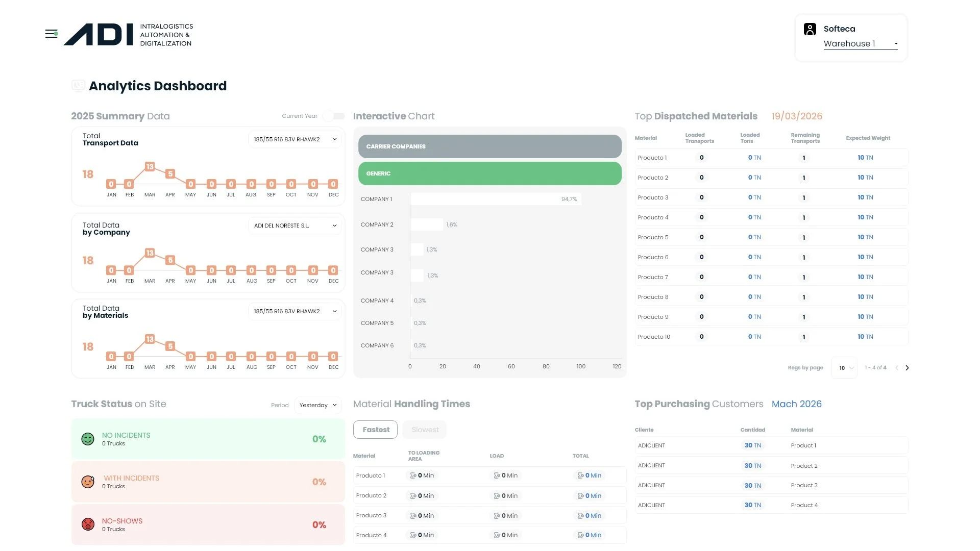Click the Softeca user profile icon
Image resolution: width=980 pixels, height=551 pixels.
pos(810,29)
